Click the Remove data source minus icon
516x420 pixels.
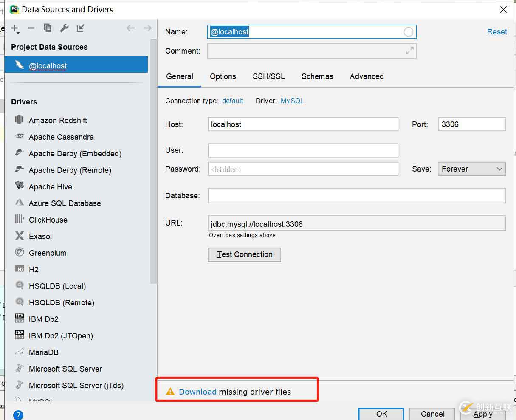tap(31, 28)
